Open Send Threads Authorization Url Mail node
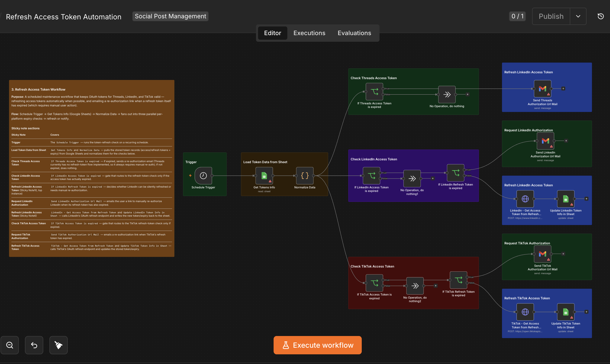610x364 pixels. point(543,89)
